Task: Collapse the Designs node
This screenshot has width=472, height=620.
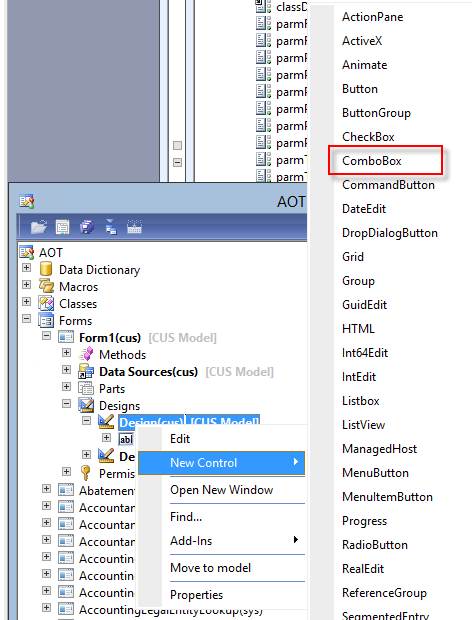Action: (66, 404)
